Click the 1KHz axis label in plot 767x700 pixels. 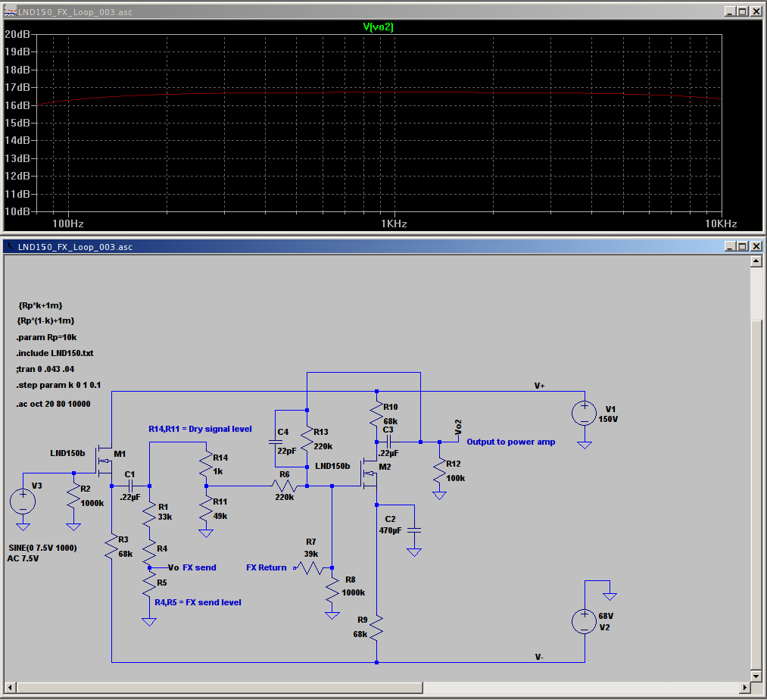click(x=394, y=224)
